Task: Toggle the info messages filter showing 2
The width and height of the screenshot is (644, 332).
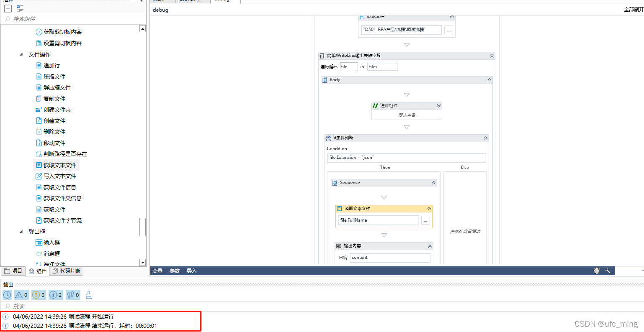Action: pos(56,295)
